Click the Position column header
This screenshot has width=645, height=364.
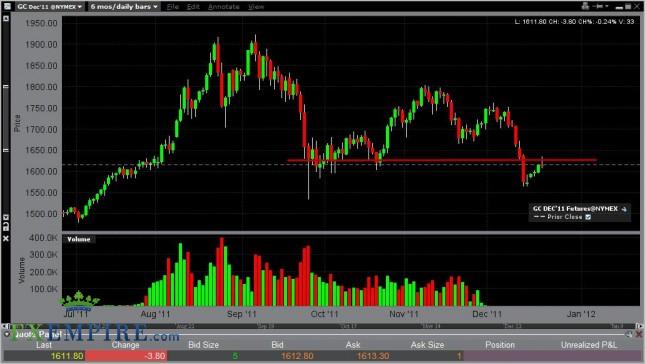pyautogui.click(x=500, y=345)
